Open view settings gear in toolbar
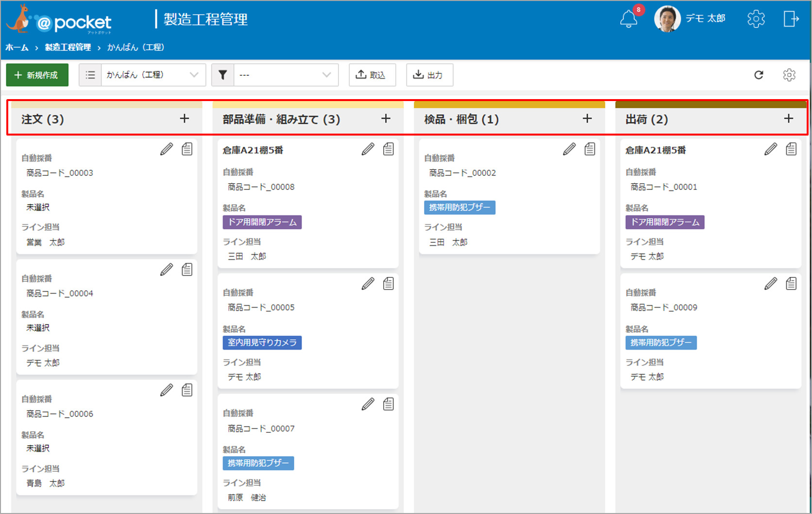The width and height of the screenshot is (812, 514). pyautogui.click(x=789, y=75)
